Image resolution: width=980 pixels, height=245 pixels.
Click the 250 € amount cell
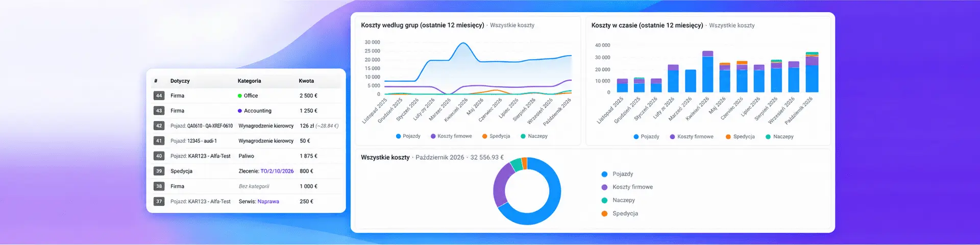(x=306, y=202)
